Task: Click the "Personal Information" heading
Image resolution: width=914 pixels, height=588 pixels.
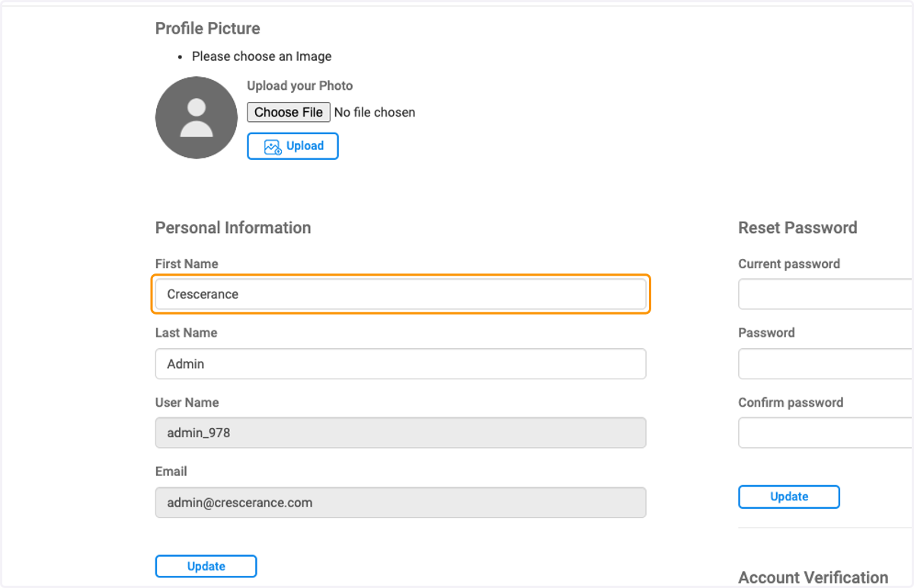Action: pyautogui.click(x=233, y=228)
